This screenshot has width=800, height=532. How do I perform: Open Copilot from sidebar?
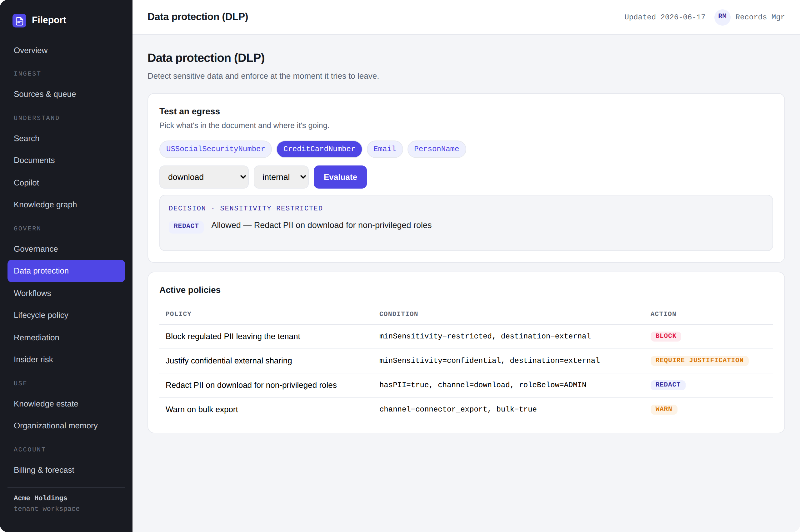[66, 183]
